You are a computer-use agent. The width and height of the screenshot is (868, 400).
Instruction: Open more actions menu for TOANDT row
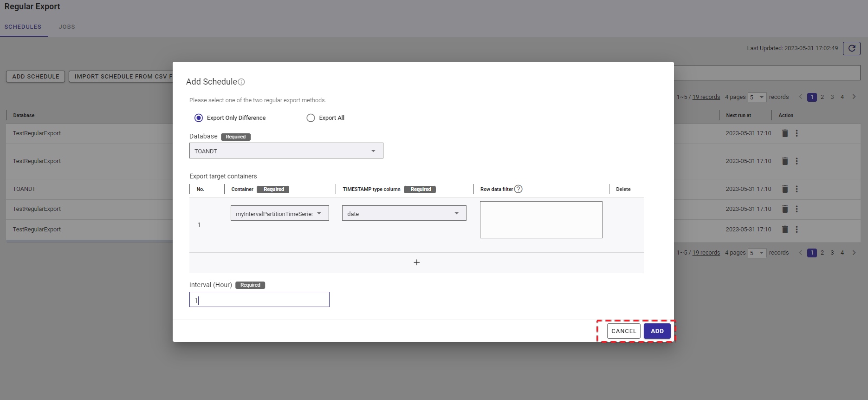[x=797, y=189]
